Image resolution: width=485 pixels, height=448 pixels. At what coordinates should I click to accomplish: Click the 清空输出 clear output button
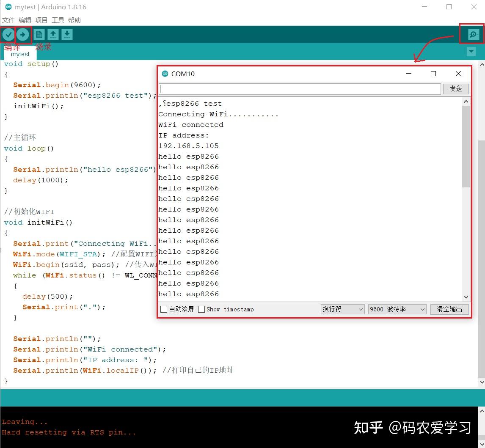click(x=449, y=309)
